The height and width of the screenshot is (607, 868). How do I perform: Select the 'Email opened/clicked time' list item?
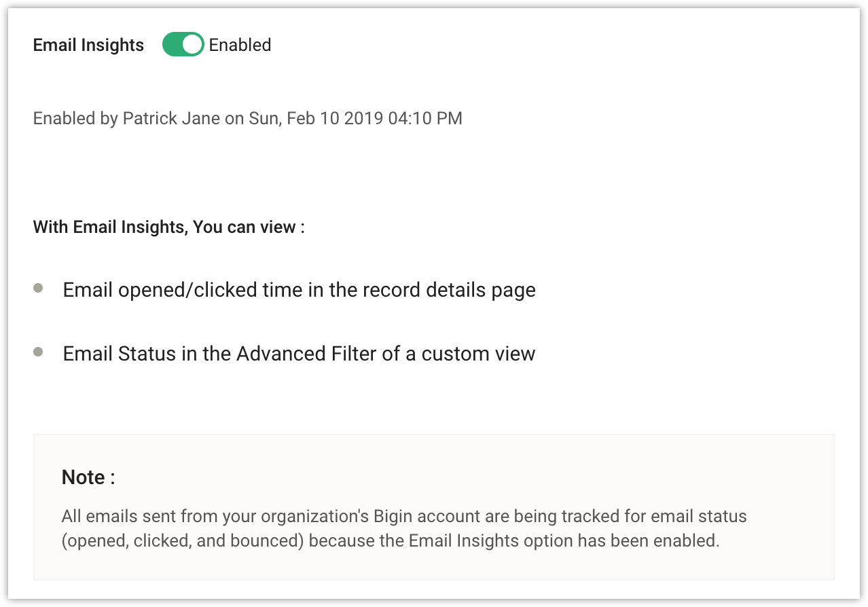click(299, 291)
